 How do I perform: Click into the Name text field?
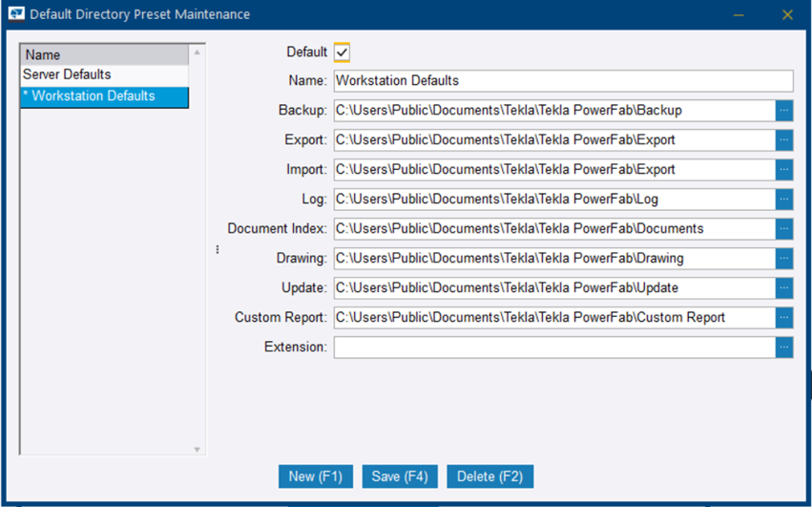point(563,81)
